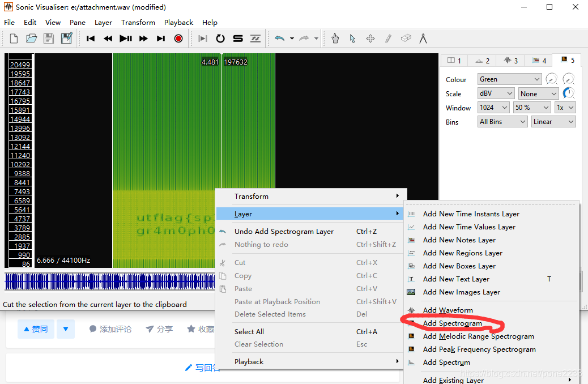The width and height of the screenshot is (588, 384).
Task: Open the Window size dropdown 1024
Action: pyautogui.click(x=493, y=108)
